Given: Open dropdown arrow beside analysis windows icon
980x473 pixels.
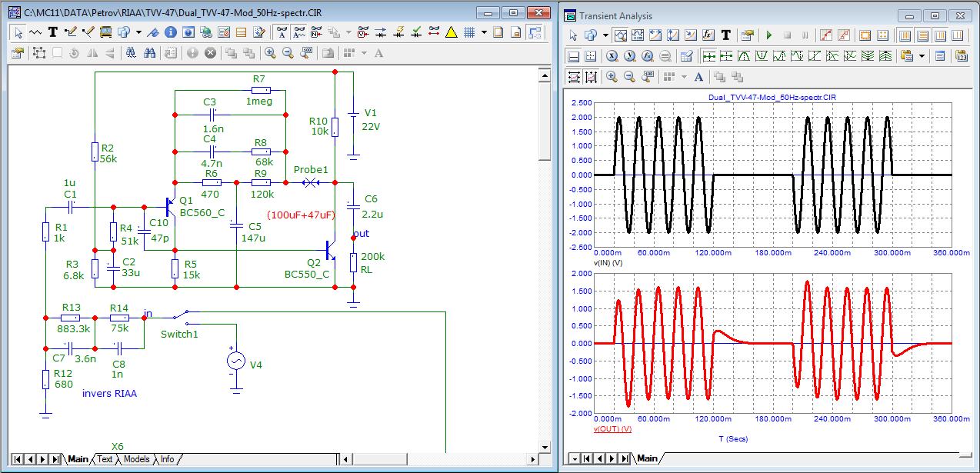Looking at the screenshot, I should point(606,35).
